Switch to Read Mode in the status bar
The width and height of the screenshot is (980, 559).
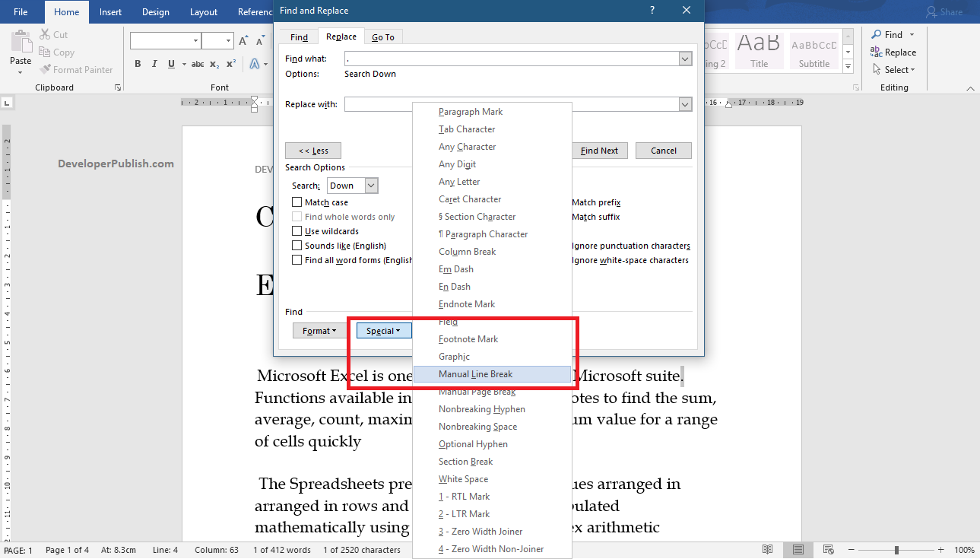(x=767, y=549)
